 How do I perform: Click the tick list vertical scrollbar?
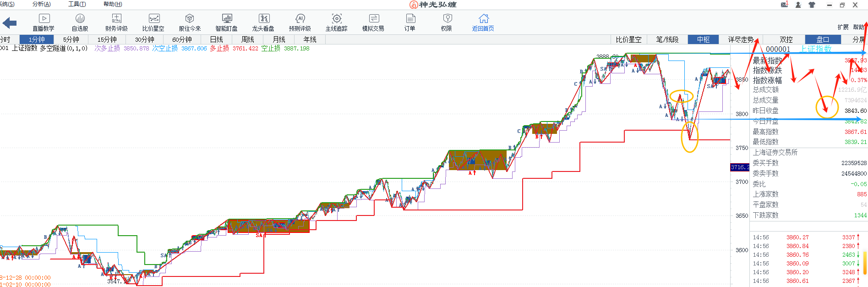[x=865, y=264]
